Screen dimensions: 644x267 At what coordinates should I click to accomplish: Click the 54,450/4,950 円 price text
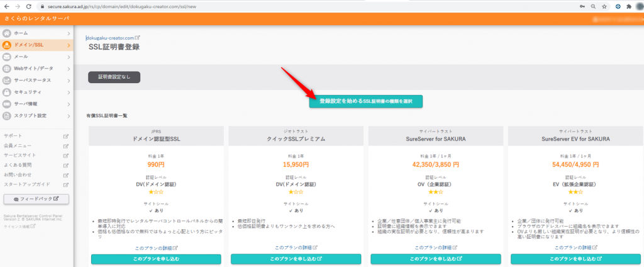coord(576,164)
